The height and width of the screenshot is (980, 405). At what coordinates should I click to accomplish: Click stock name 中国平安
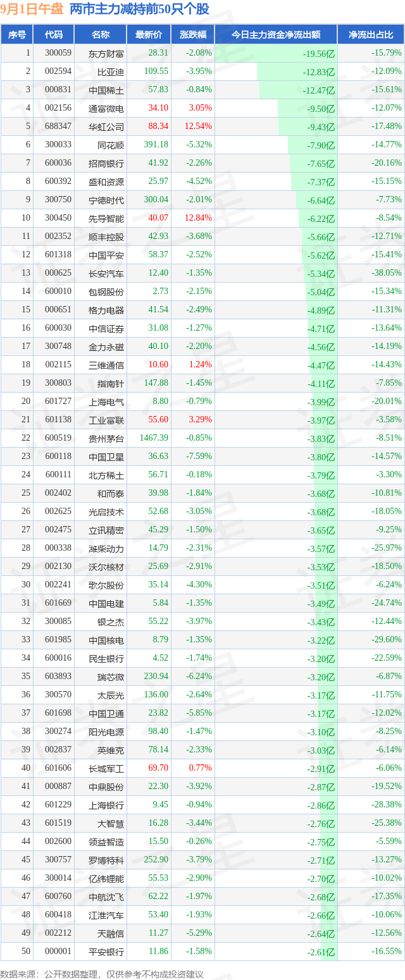coord(107,255)
